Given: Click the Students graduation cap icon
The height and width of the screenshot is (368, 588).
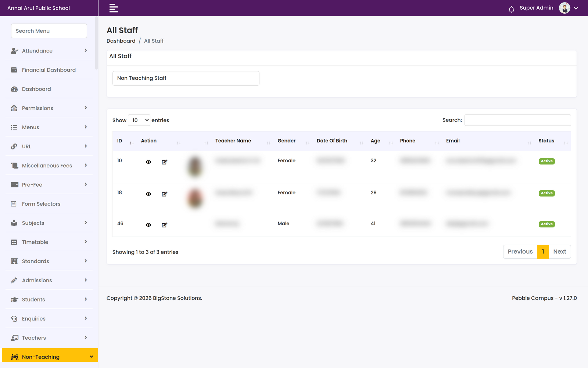Looking at the screenshot, I should click(14, 300).
